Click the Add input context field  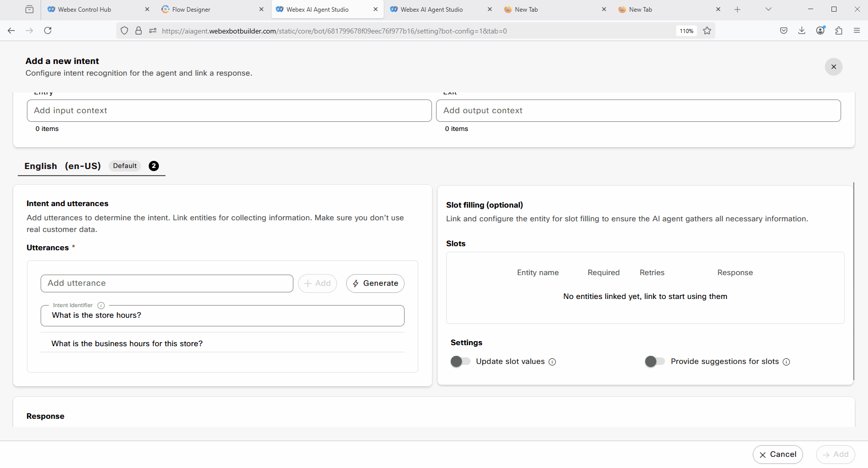coord(229,111)
